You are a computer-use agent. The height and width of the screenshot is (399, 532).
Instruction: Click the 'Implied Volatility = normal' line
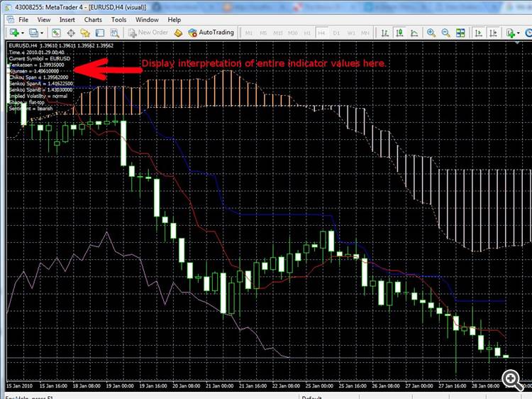[x=38, y=96]
